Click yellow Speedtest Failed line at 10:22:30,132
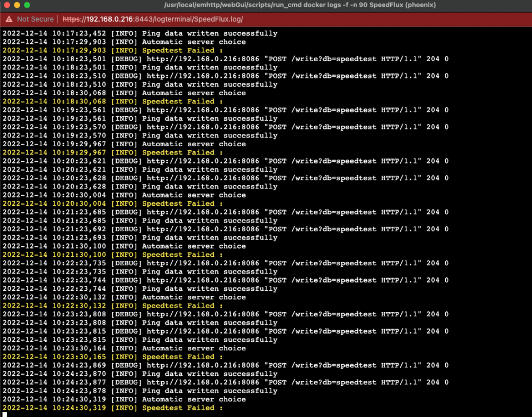This screenshot has width=532, height=417. (x=113, y=305)
